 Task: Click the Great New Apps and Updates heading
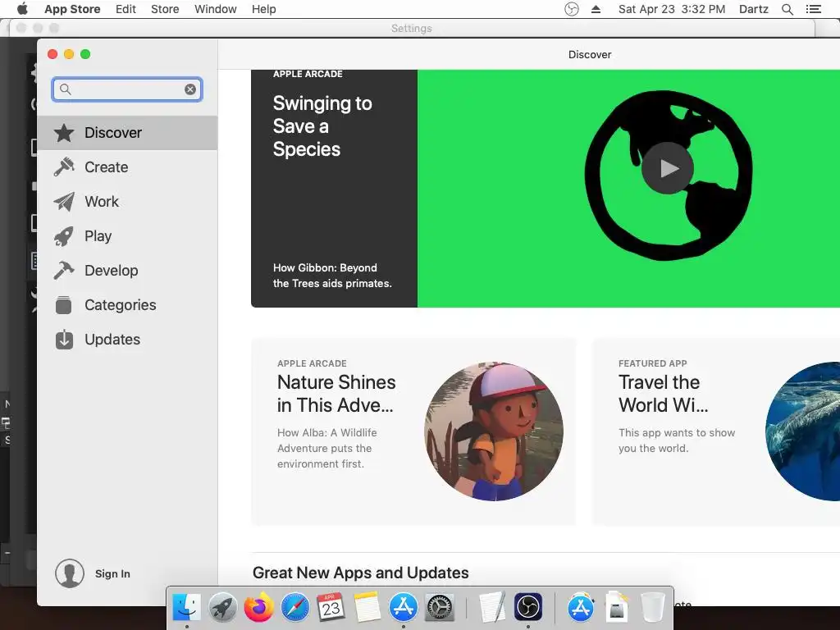pyautogui.click(x=361, y=573)
